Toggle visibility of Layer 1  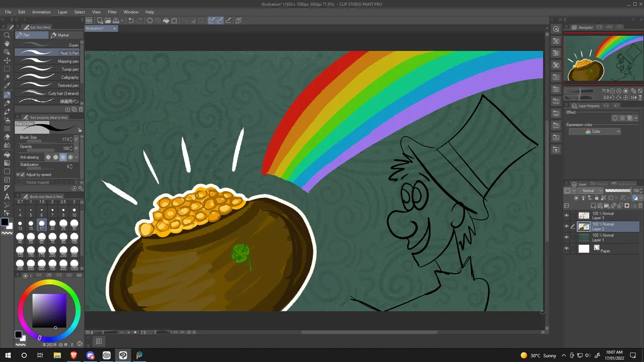point(567,237)
